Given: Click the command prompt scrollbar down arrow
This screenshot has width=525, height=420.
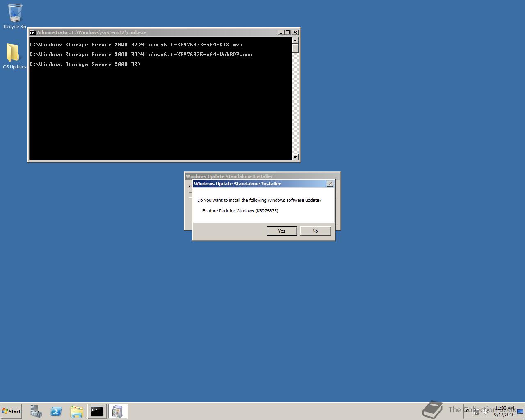Looking at the screenshot, I should point(295,157).
